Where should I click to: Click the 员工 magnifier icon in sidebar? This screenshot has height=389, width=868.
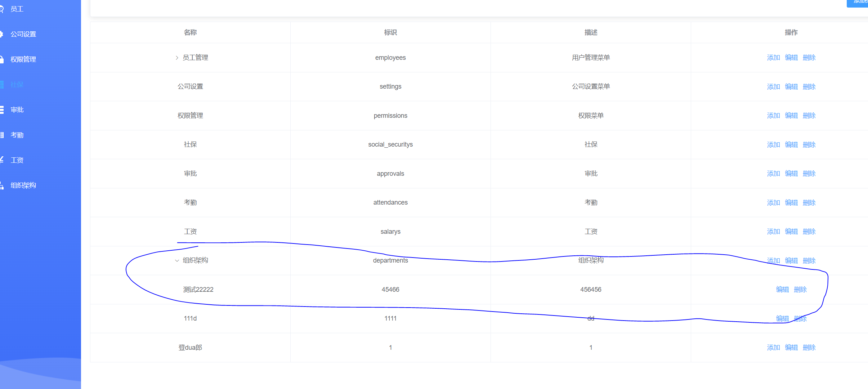[3, 9]
